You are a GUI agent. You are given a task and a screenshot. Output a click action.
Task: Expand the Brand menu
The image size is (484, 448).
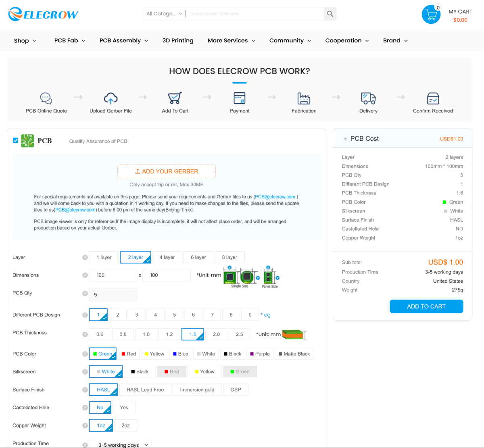[x=395, y=41]
